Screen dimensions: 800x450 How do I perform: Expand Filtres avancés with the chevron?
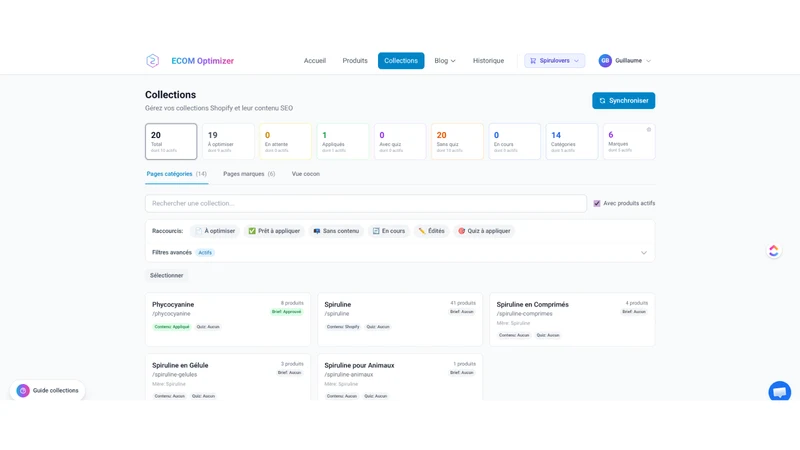(644, 253)
